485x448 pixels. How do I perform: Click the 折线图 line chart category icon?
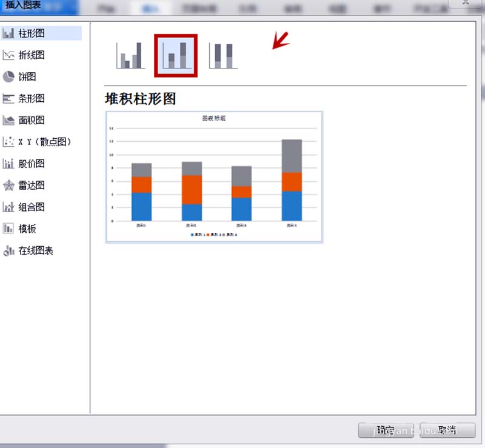point(8,55)
